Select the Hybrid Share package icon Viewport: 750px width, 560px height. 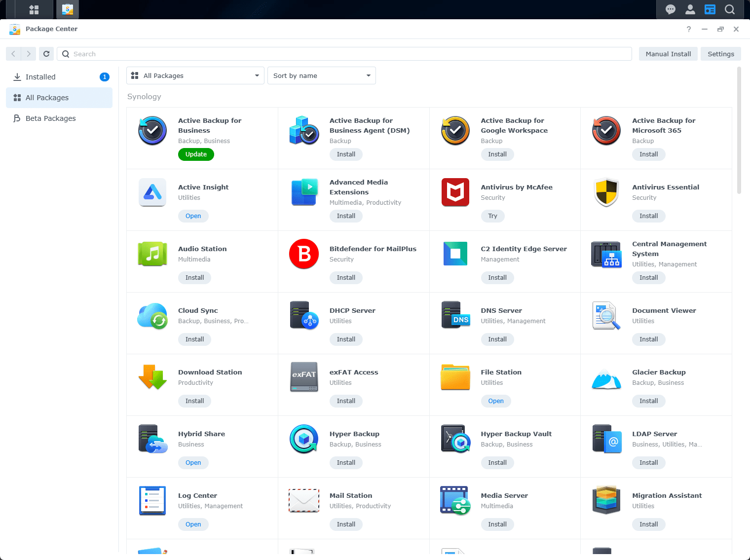coord(152,439)
